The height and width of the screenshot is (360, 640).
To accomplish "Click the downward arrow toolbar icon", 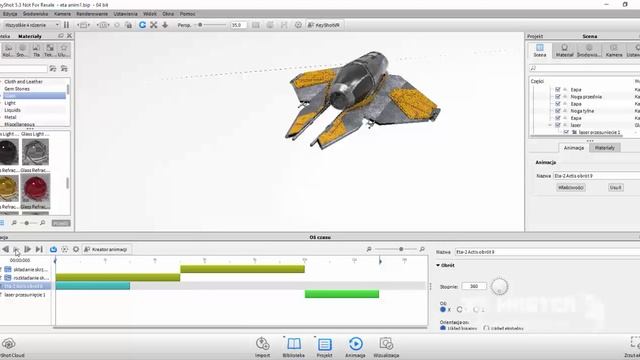I will pyautogui.click(x=165, y=25).
